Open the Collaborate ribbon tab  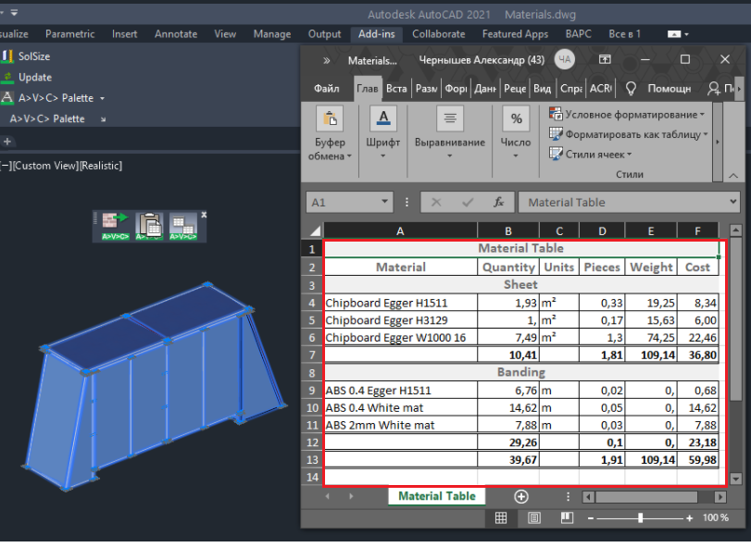coord(438,34)
